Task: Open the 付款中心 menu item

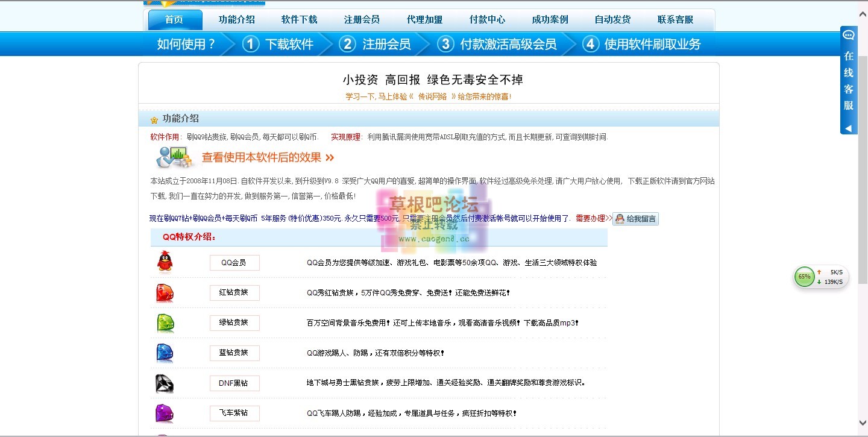Action: (487, 20)
